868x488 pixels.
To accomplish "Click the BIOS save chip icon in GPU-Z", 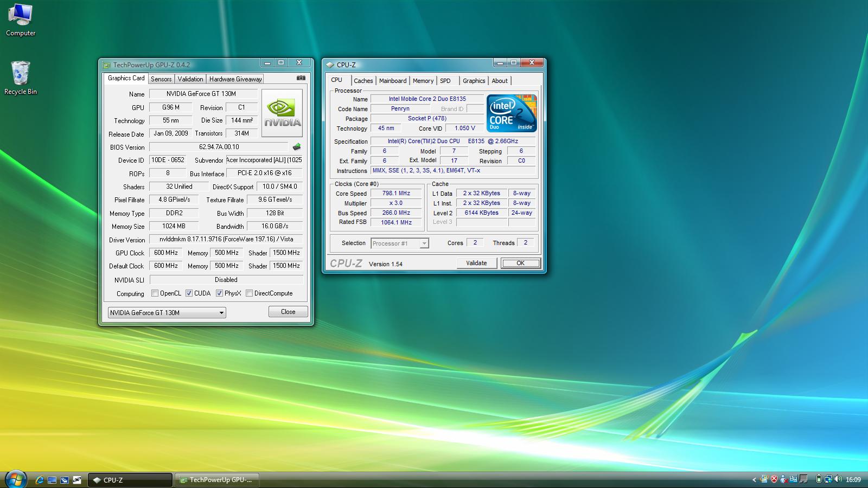I will coord(296,146).
